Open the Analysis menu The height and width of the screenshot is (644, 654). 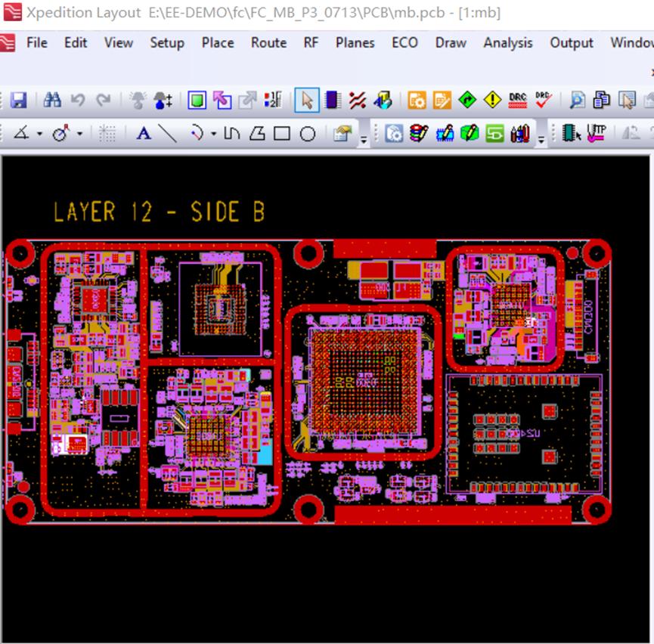point(507,43)
